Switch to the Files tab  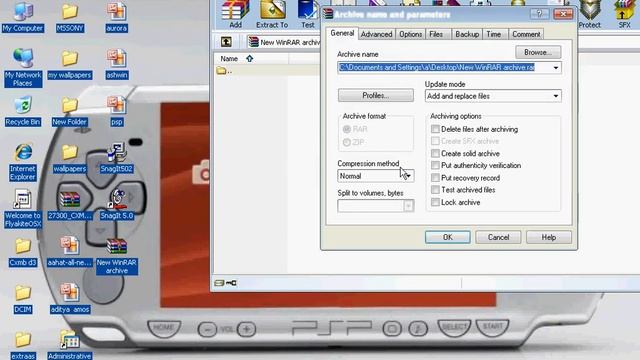point(436,34)
